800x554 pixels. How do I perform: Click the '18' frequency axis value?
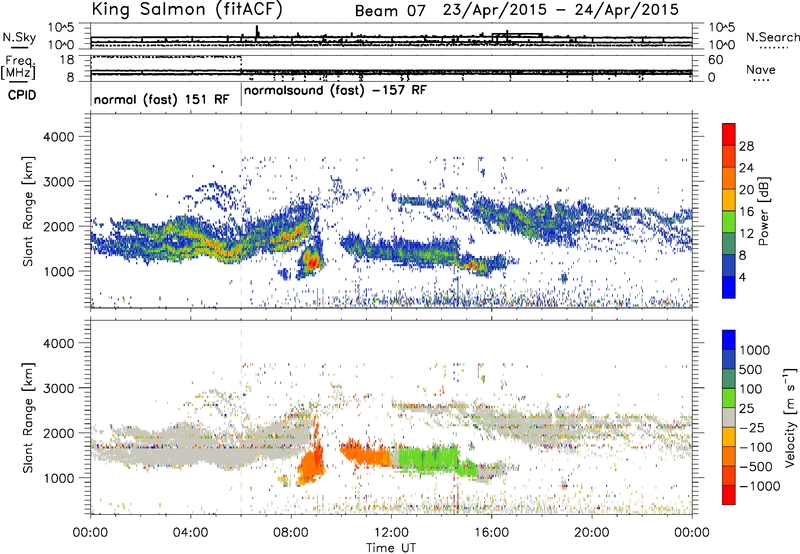[66, 60]
